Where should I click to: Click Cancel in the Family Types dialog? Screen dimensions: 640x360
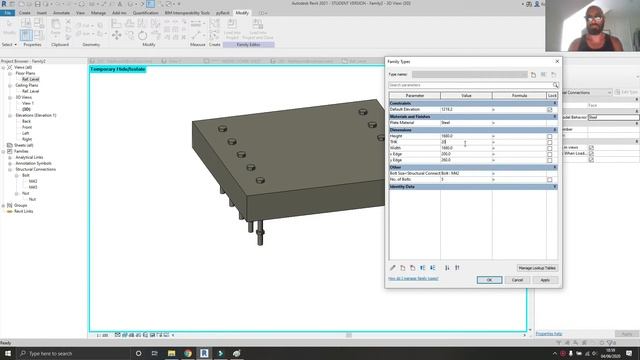pos(517,280)
